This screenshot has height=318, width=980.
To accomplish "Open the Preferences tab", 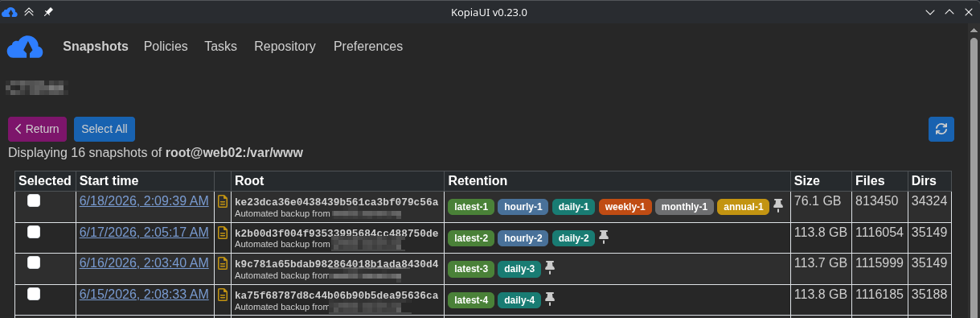I will (x=368, y=47).
